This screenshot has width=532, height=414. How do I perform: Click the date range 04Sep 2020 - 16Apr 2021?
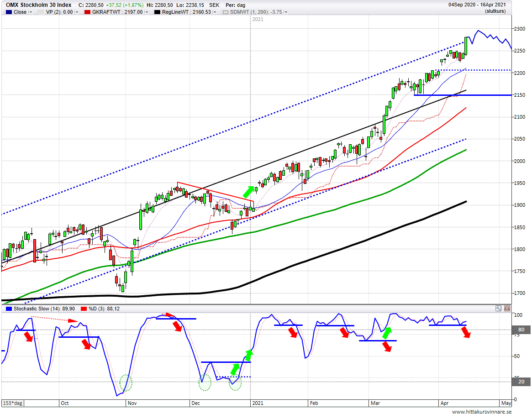[x=477, y=5]
